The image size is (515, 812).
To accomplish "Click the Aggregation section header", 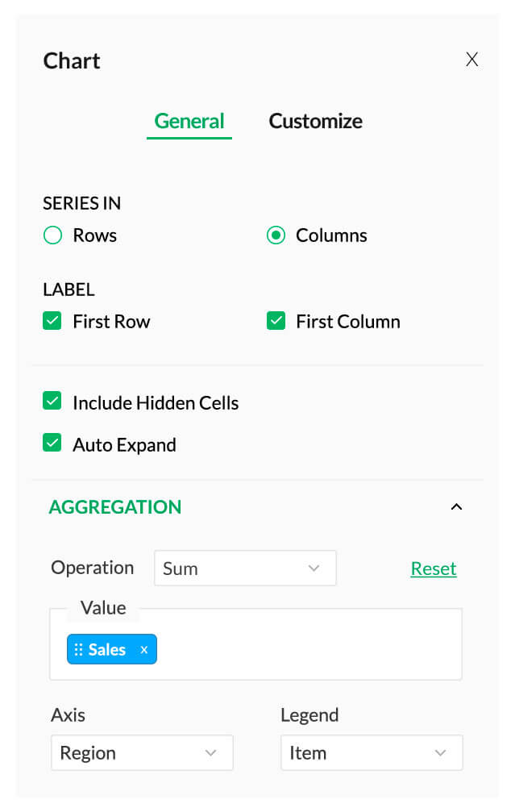I will (115, 507).
